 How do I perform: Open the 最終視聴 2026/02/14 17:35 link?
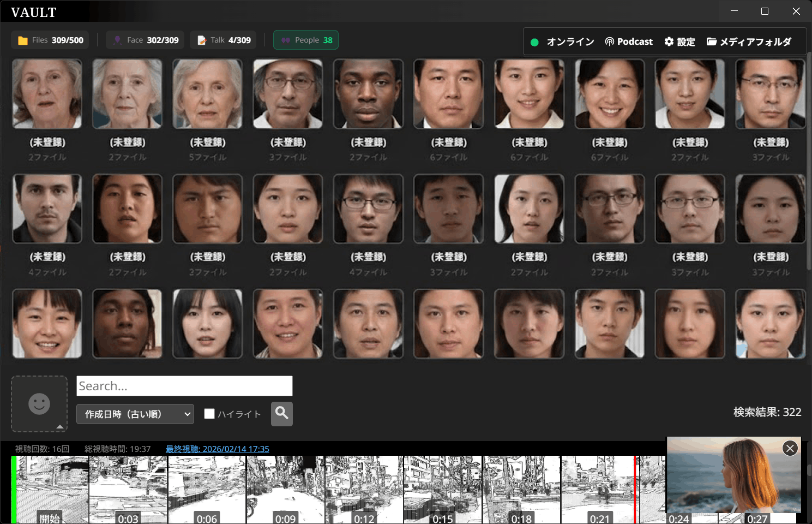tap(218, 449)
